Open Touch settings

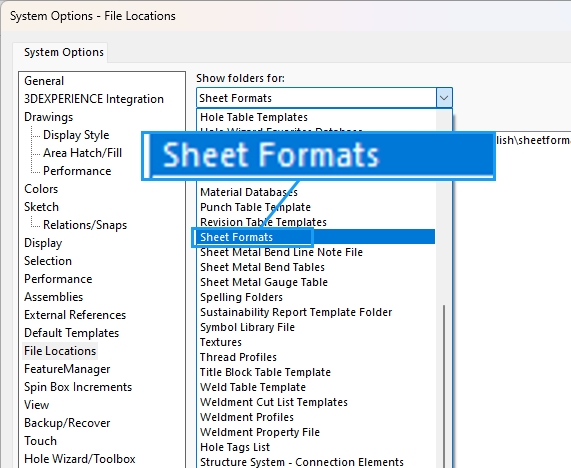(x=40, y=441)
